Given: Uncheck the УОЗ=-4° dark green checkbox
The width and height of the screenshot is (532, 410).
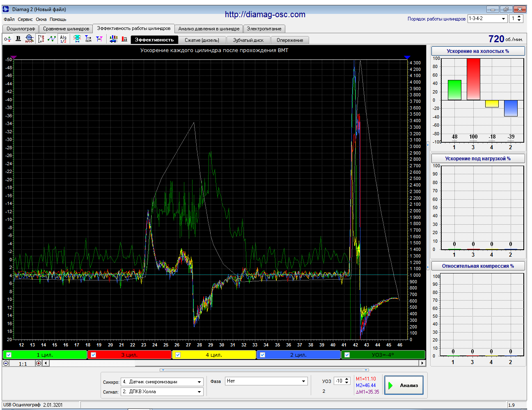Looking at the screenshot, I should 347,355.
